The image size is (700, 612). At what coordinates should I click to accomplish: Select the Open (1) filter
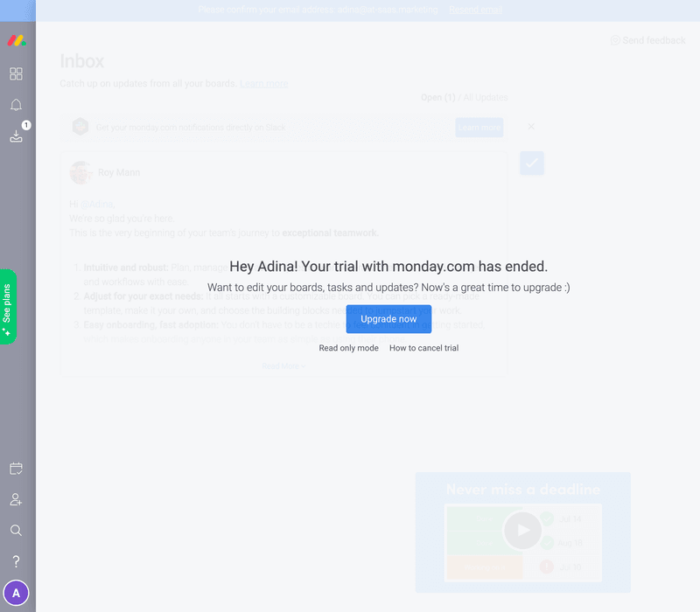click(437, 97)
